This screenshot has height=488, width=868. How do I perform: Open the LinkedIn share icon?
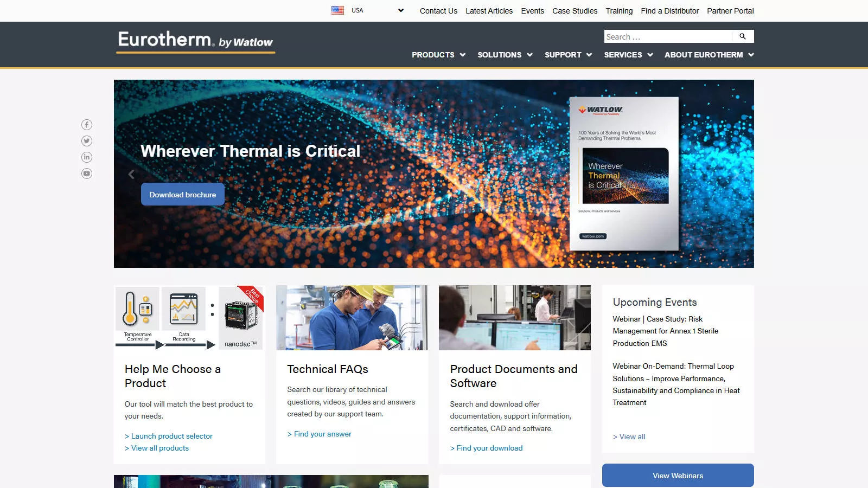coord(87,157)
